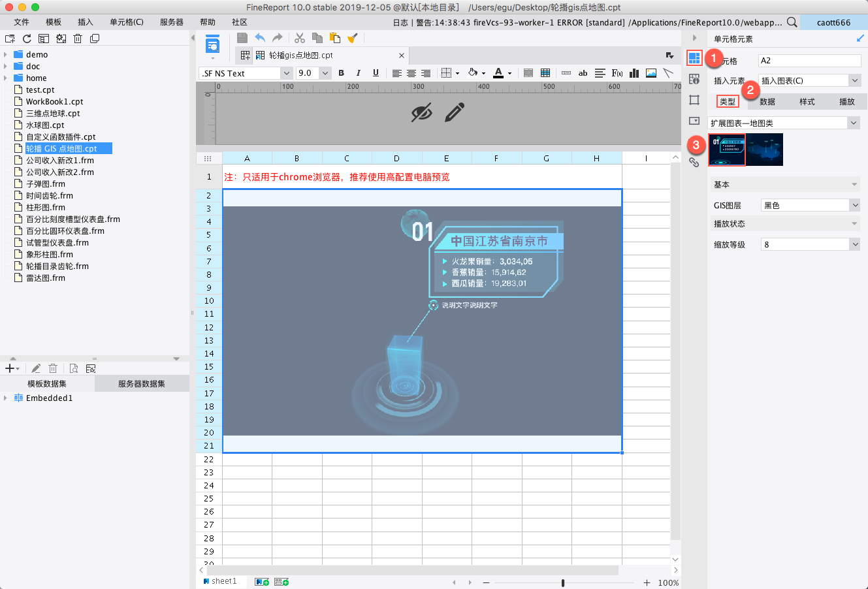Toggle italic formatting

click(x=358, y=73)
